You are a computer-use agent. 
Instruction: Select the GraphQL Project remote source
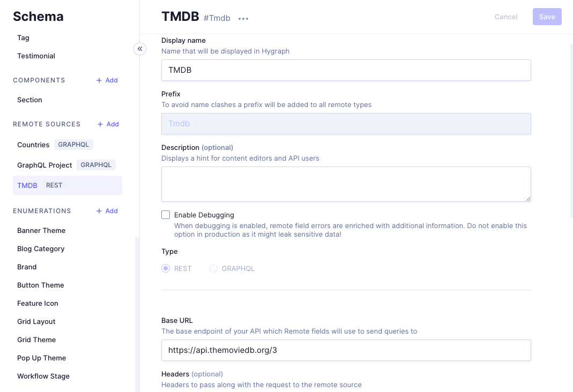pyautogui.click(x=44, y=165)
